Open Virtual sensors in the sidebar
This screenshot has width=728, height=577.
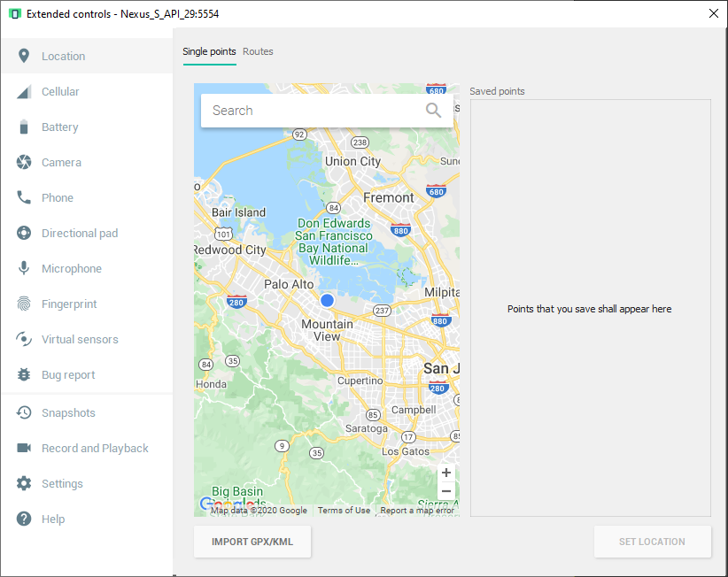[80, 340]
